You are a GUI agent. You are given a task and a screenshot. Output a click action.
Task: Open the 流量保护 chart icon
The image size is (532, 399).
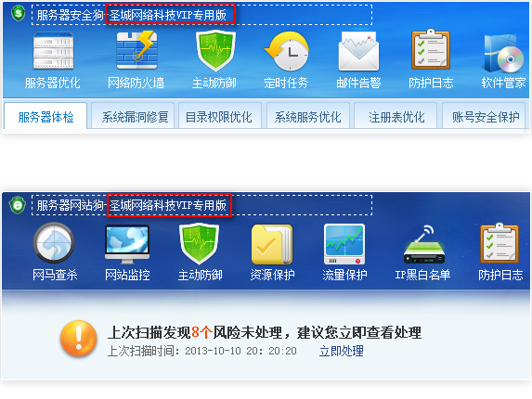[344, 244]
